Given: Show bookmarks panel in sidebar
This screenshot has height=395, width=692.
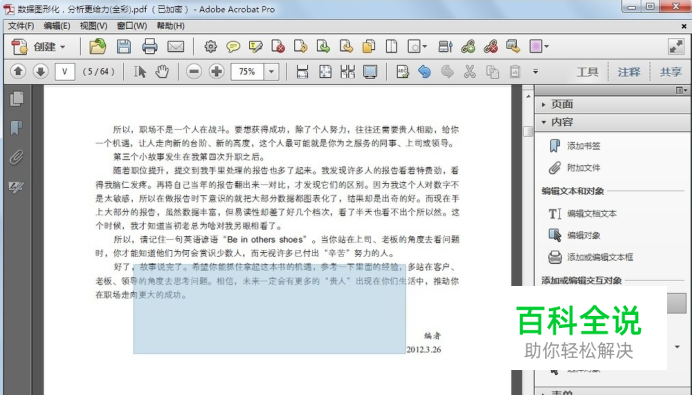Looking at the screenshot, I should [16, 128].
